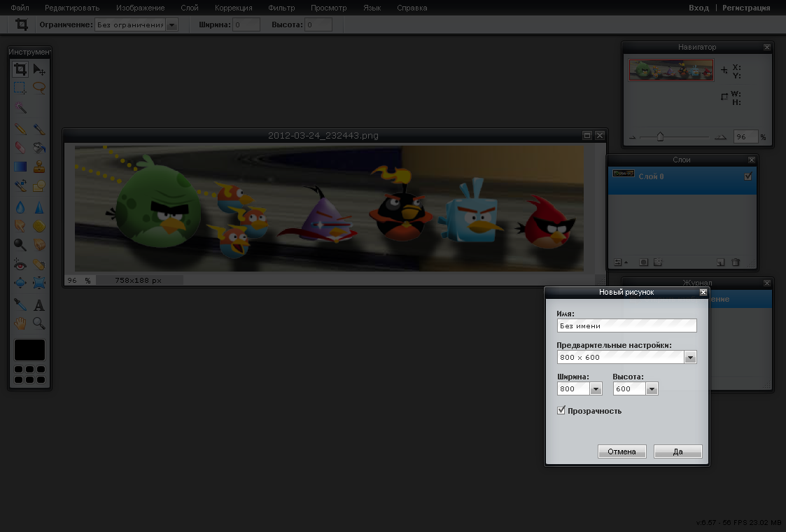Open the Ширина dropdown in new image dialog
Screen dimensions: 786x532
click(596, 388)
